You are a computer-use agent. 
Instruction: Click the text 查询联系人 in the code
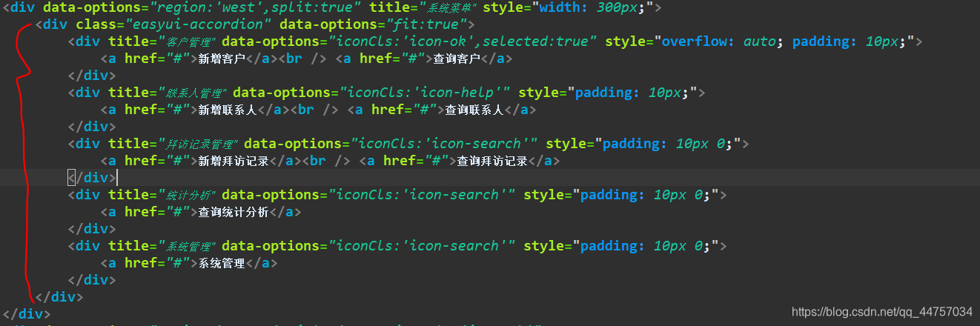click(474, 110)
